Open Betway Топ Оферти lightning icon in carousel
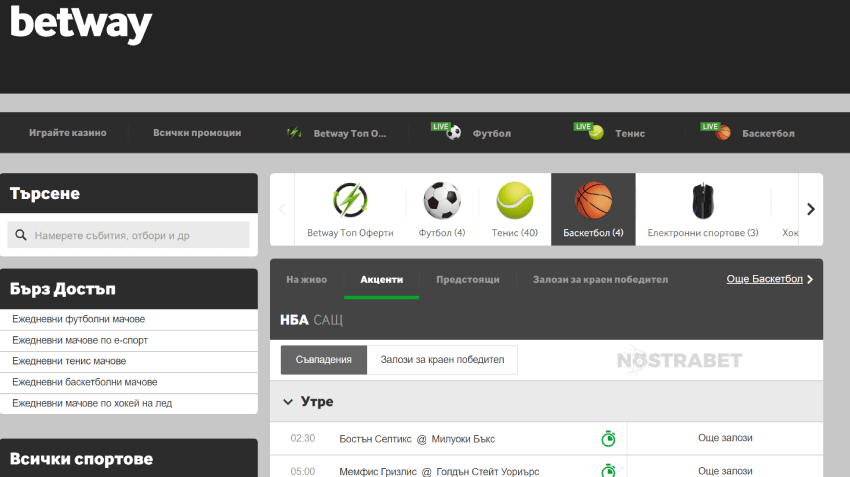Image resolution: width=850 pixels, height=477 pixels. pos(350,199)
